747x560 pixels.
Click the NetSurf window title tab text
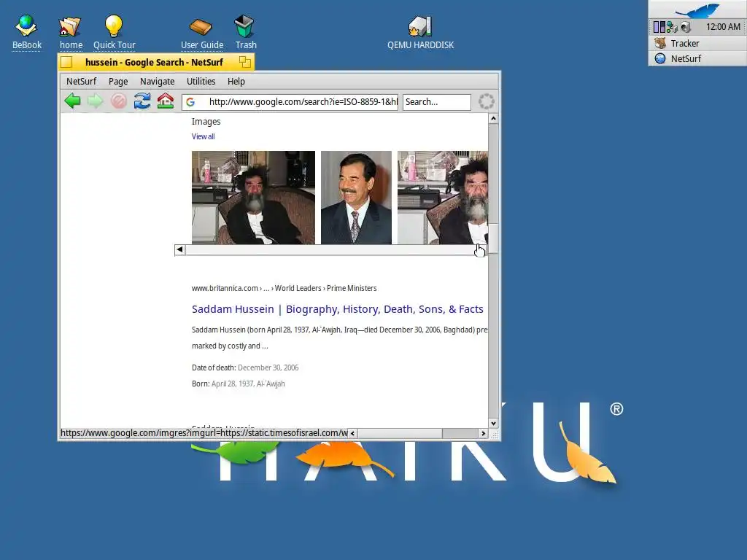[154, 63]
